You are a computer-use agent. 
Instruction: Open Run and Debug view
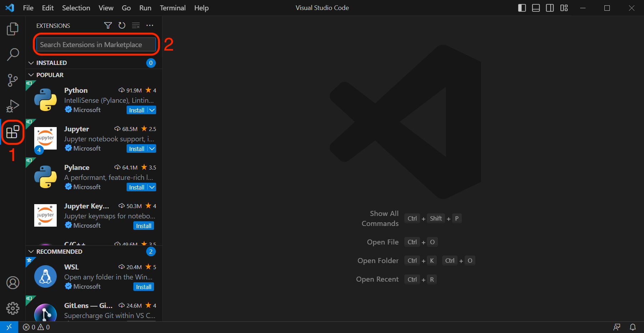tap(13, 106)
